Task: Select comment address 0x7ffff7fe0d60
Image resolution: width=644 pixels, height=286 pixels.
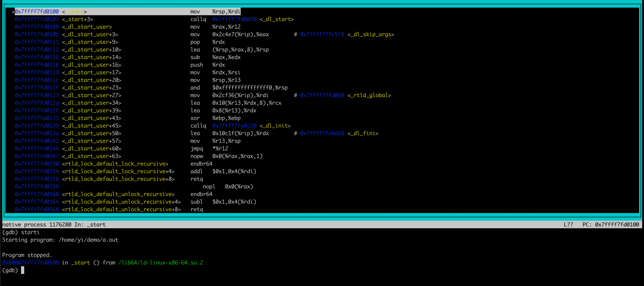Action: click(322, 133)
